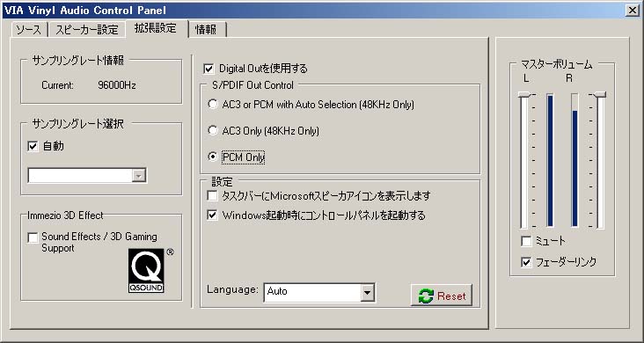
Task: Open the Language dropdown arrow
Action: (x=367, y=293)
